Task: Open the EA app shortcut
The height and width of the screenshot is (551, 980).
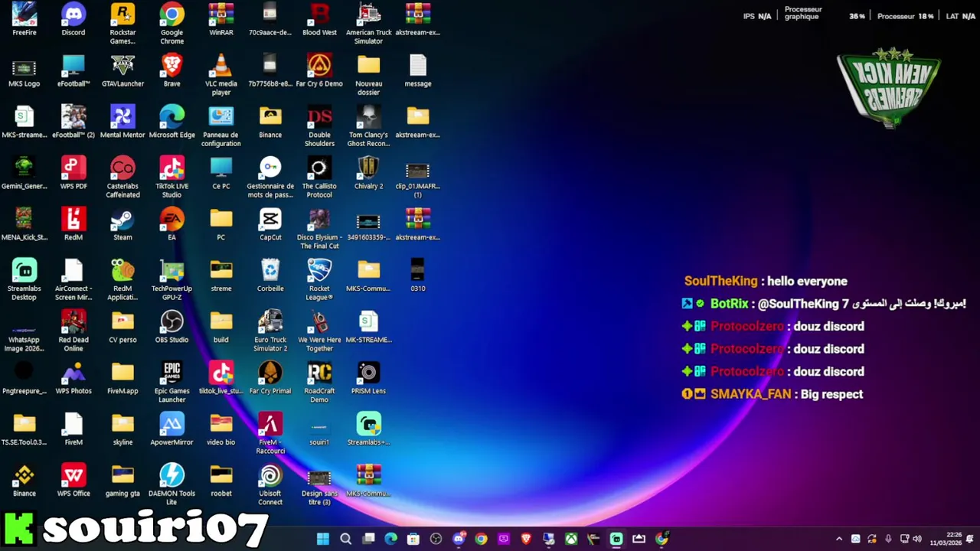Action: [x=171, y=225]
